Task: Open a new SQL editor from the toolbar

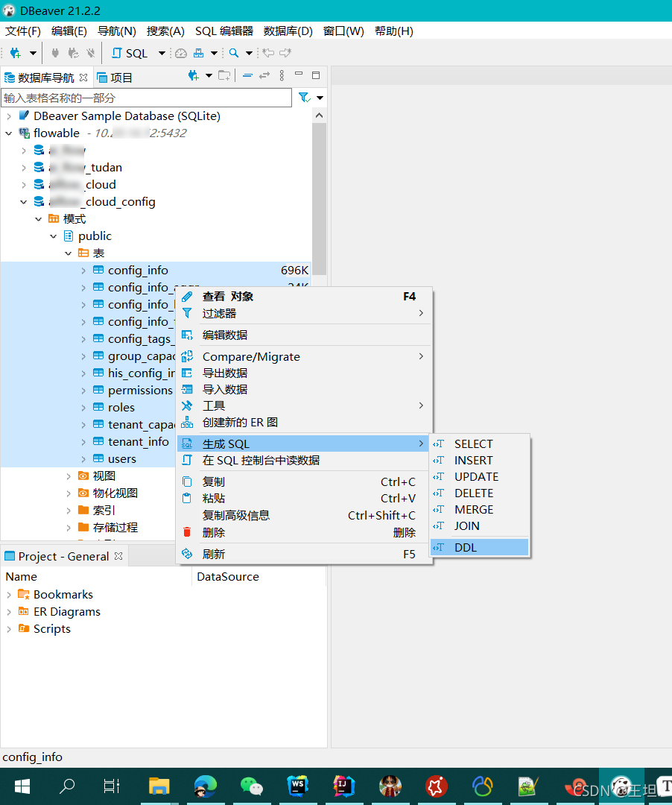Action: point(130,53)
